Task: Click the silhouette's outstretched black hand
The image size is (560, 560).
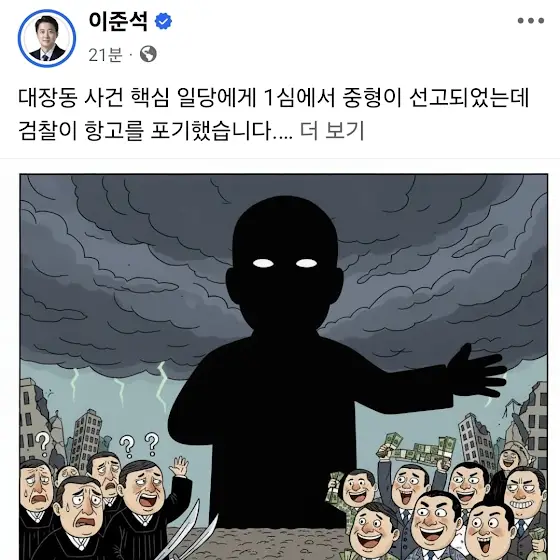Action: [477, 371]
